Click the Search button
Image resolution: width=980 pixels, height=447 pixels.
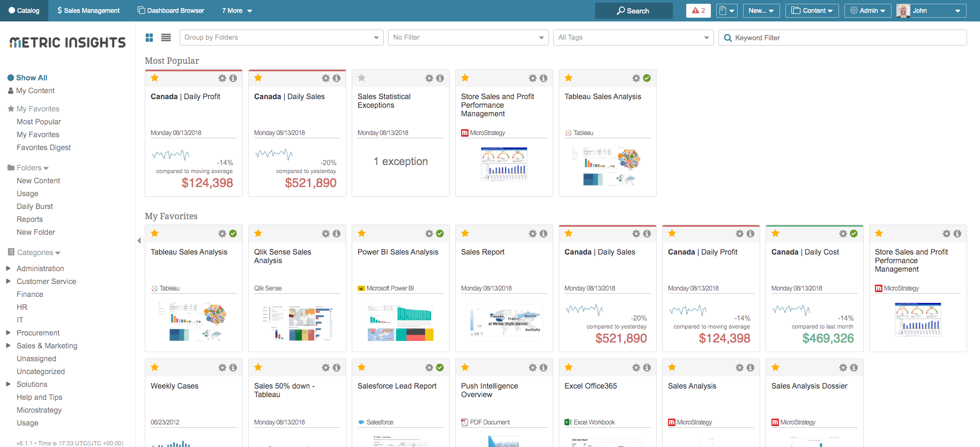pos(634,11)
